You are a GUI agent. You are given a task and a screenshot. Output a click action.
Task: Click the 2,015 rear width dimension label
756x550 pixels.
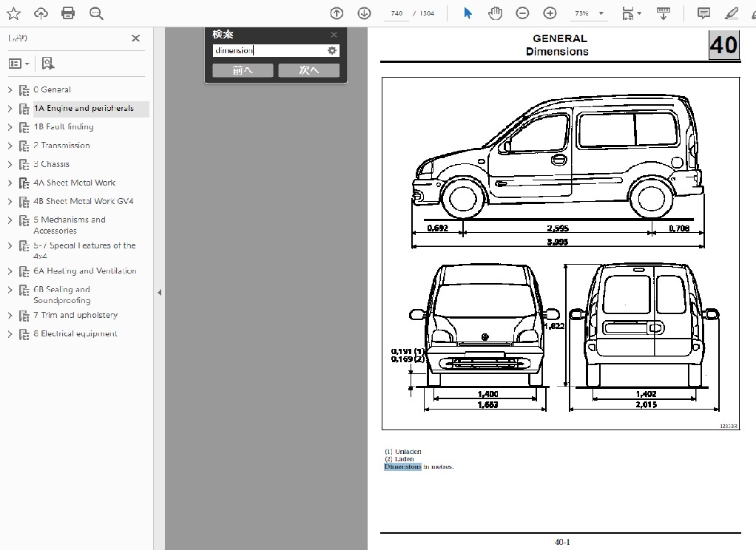point(646,405)
